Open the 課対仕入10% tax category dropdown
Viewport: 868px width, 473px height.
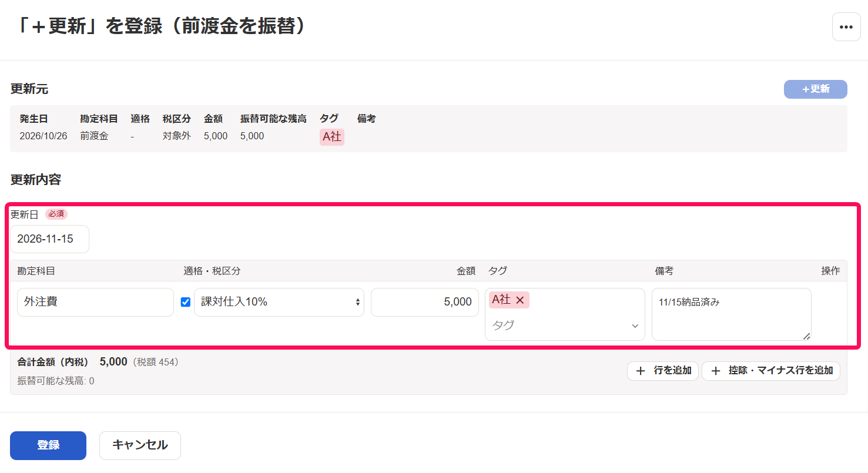point(279,302)
